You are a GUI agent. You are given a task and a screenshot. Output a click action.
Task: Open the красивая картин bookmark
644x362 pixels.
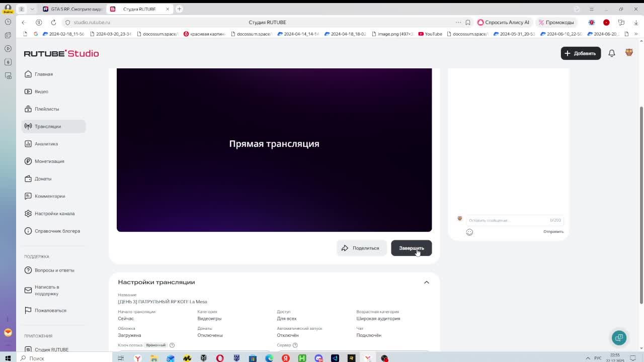[x=204, y=34]
